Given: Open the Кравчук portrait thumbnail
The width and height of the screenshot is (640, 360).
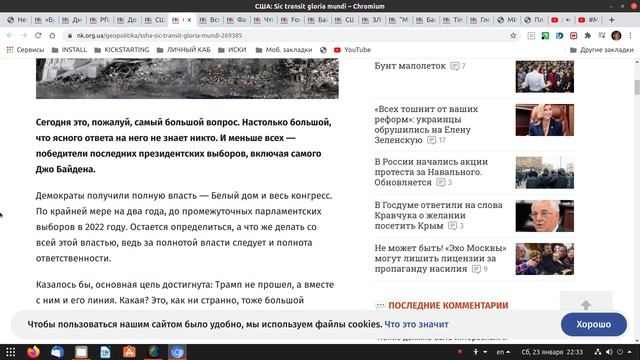Looking at the screenshot, I should click(x=544, y=216).
